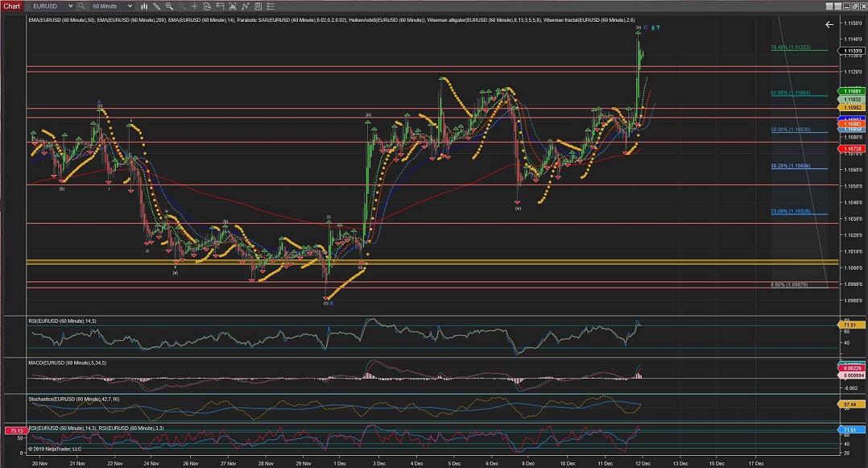The width and height of the screenshot is (868, 468).
Task: Click the blue question mark wave label
Action: pos(658,27)
